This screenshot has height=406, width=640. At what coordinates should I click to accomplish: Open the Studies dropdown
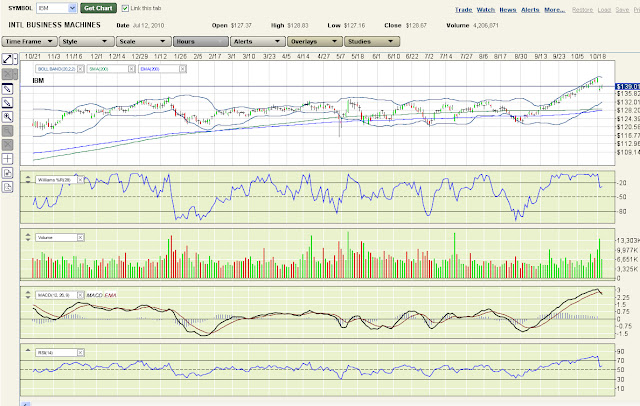(x=372, y=42)
